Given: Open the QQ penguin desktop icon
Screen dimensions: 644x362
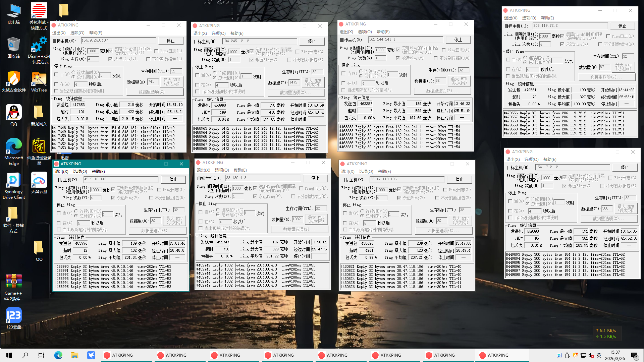Looking at the screenshot, I should (14, 115).
